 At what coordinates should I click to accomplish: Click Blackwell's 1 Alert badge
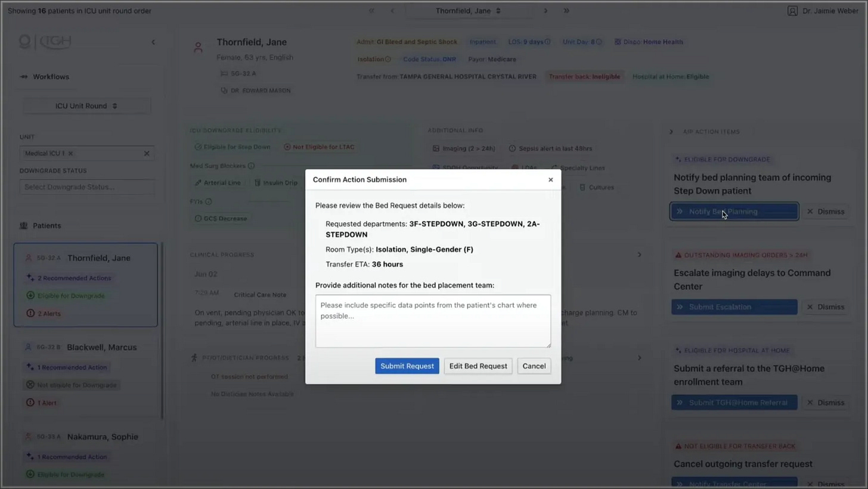click(41, 403)
